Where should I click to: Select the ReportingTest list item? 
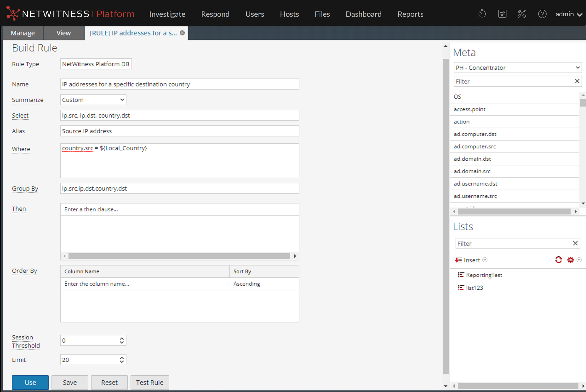pos(484,275)
